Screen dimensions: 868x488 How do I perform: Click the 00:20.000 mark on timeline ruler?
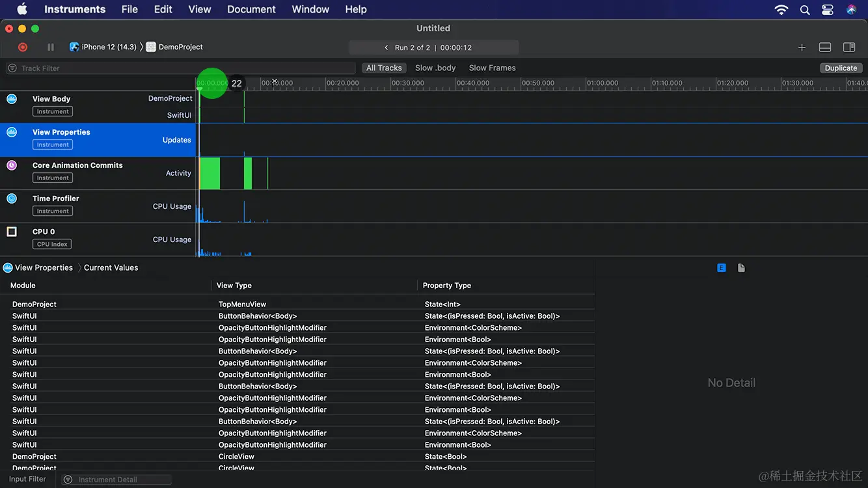(x=343, y=83)
